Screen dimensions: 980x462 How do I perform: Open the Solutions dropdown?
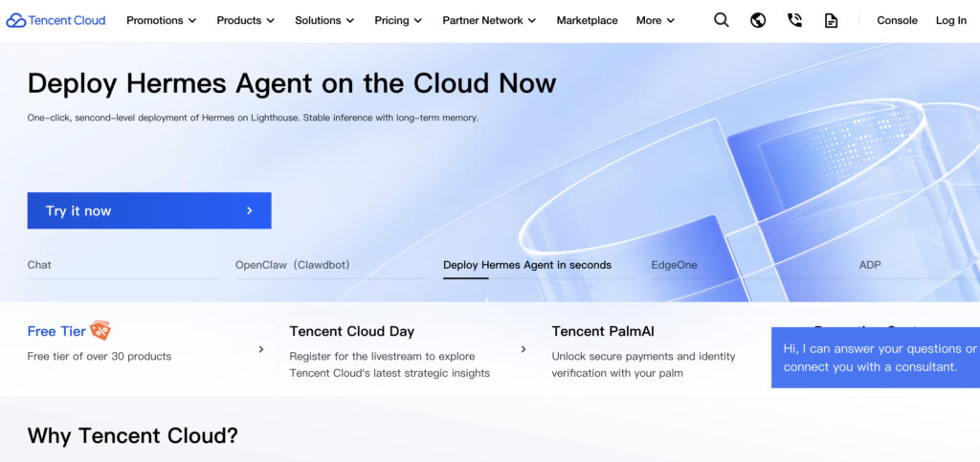pos(324,21)
